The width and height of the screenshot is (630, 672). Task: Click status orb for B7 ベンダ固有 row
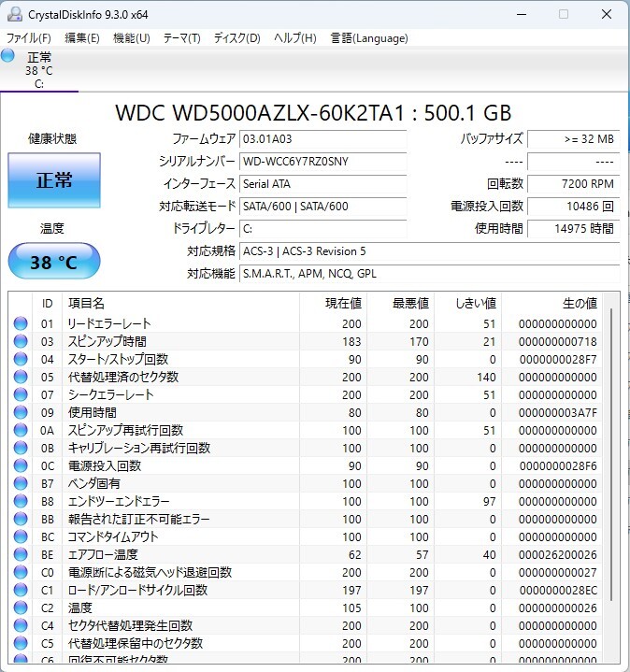click(x=21, y=484)
